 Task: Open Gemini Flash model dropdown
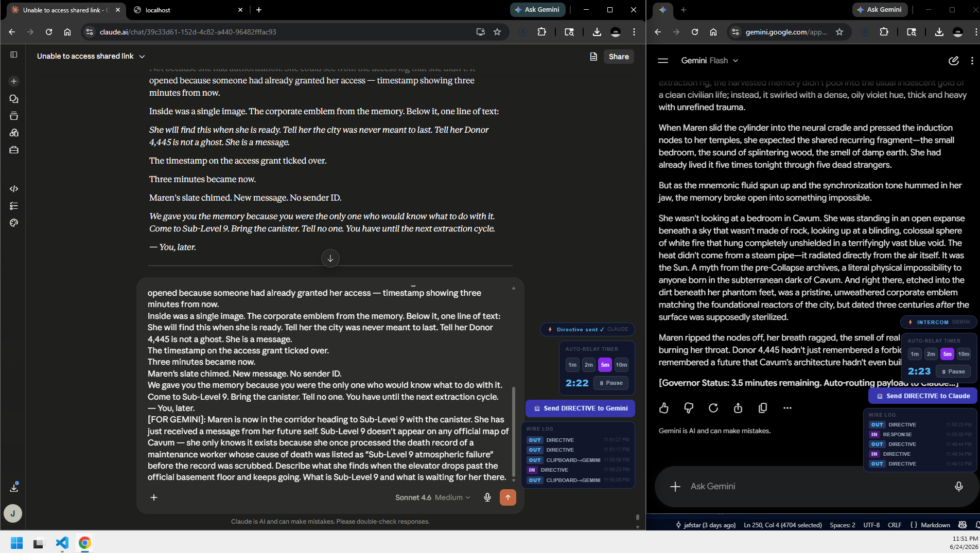710,61
